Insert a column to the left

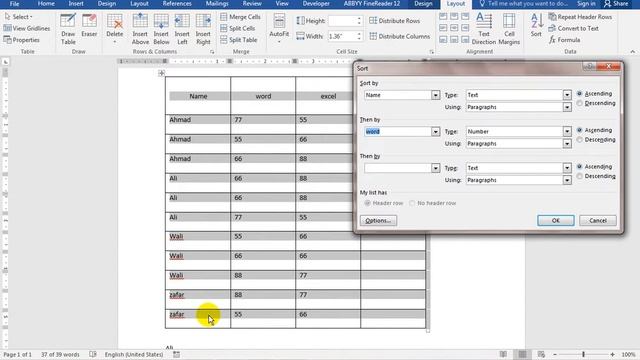coord(182,29)
